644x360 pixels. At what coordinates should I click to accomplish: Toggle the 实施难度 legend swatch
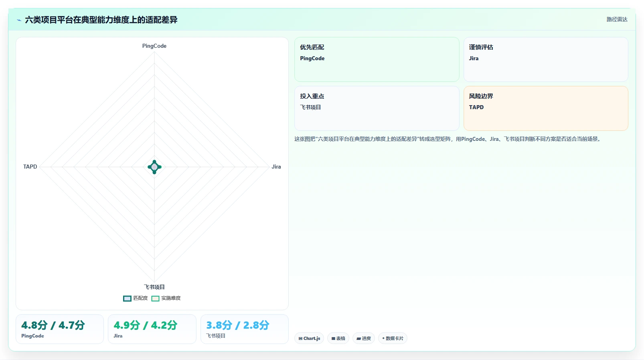pos(155,298)
